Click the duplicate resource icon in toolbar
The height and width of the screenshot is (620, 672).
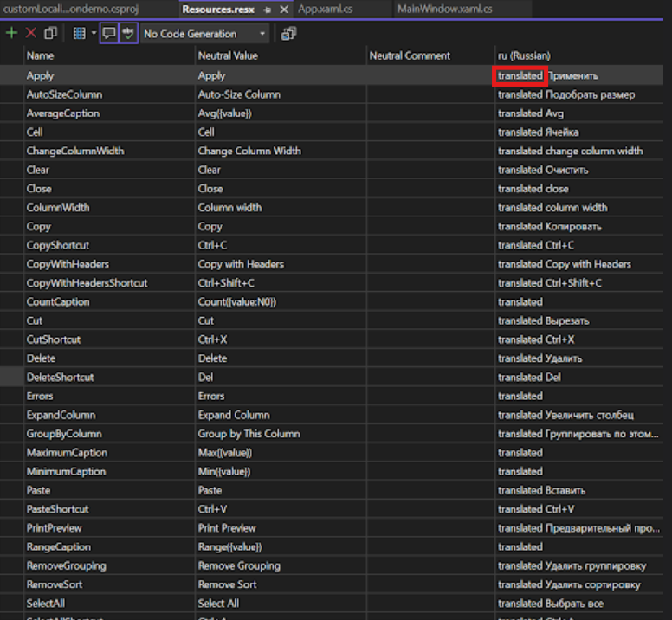tap(51, 34)
